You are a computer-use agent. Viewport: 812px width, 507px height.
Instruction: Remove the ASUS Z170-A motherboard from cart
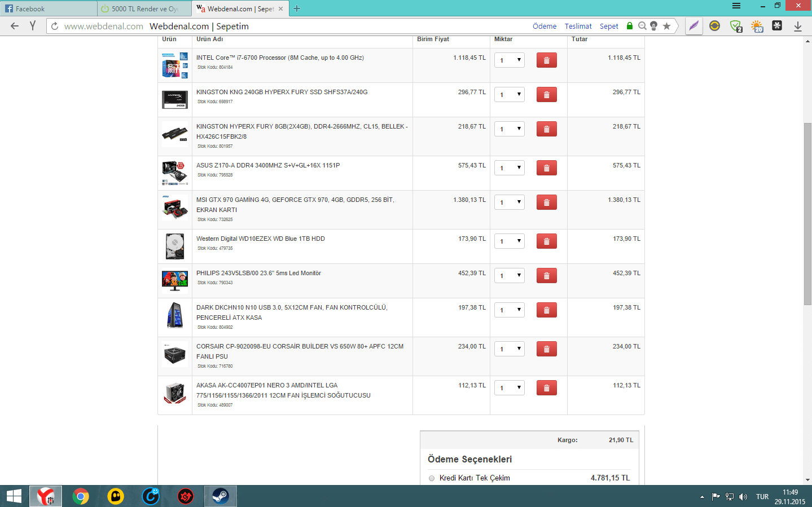click(x=546, y=168)
